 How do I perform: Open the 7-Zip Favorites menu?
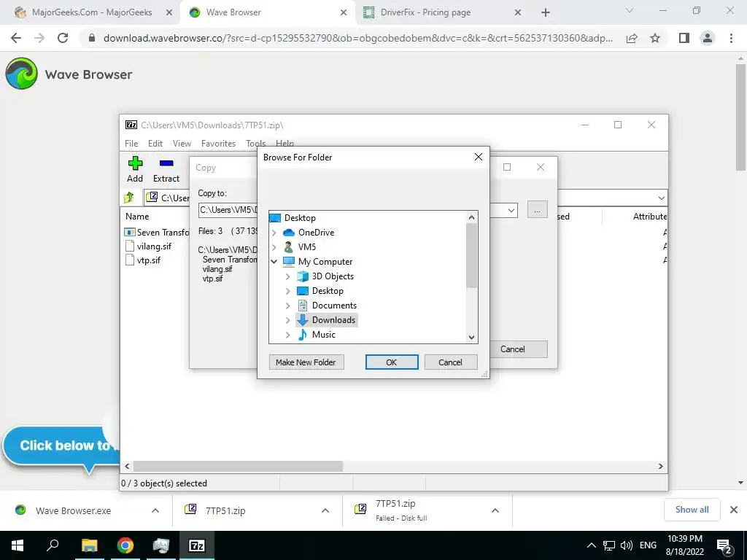tap(218, 144)
